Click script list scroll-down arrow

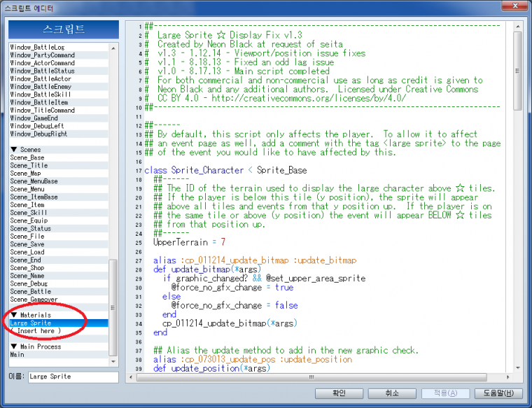(x=113, y=362)
